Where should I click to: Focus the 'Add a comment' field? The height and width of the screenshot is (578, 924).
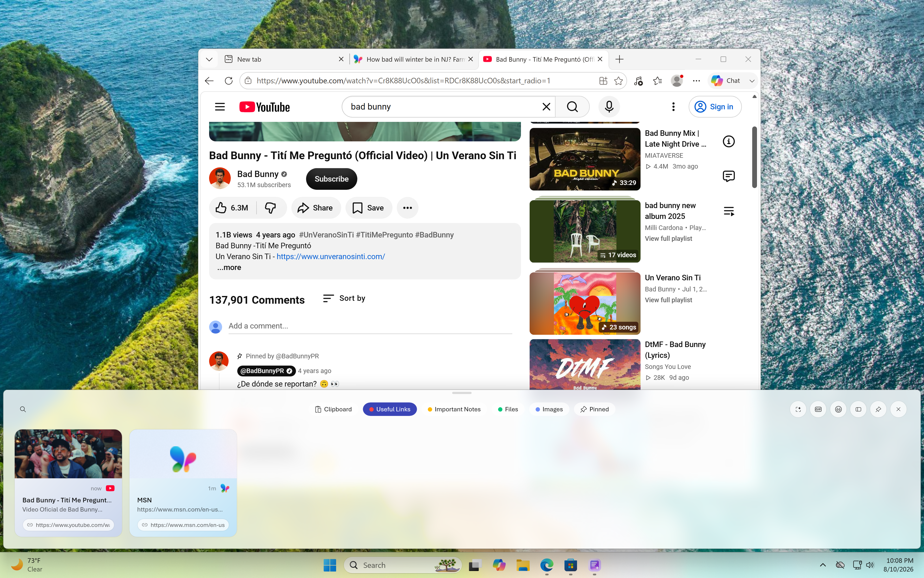[x=370, y=326]
